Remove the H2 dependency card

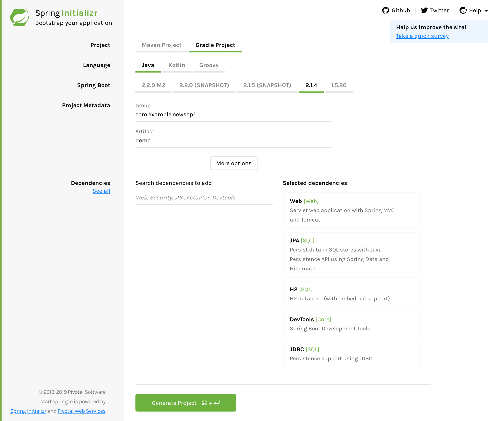[351, 294]
